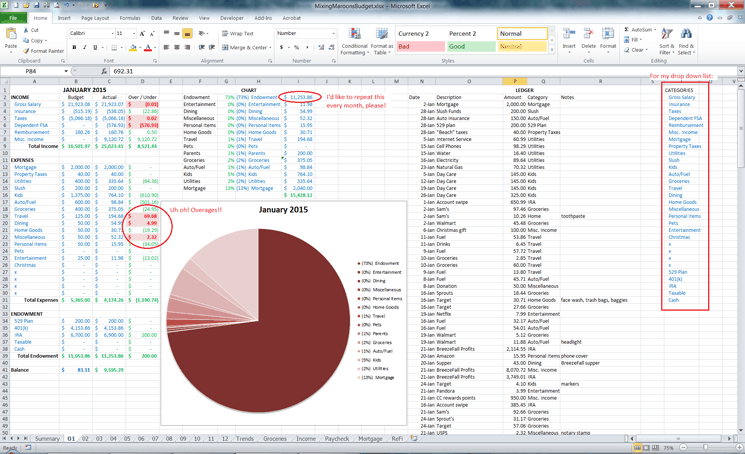The height and width of the screenshot is (454, 745).
Task: Click the Undo arrow in Quick Access Toolbar
Action: (x=67, y=5)
